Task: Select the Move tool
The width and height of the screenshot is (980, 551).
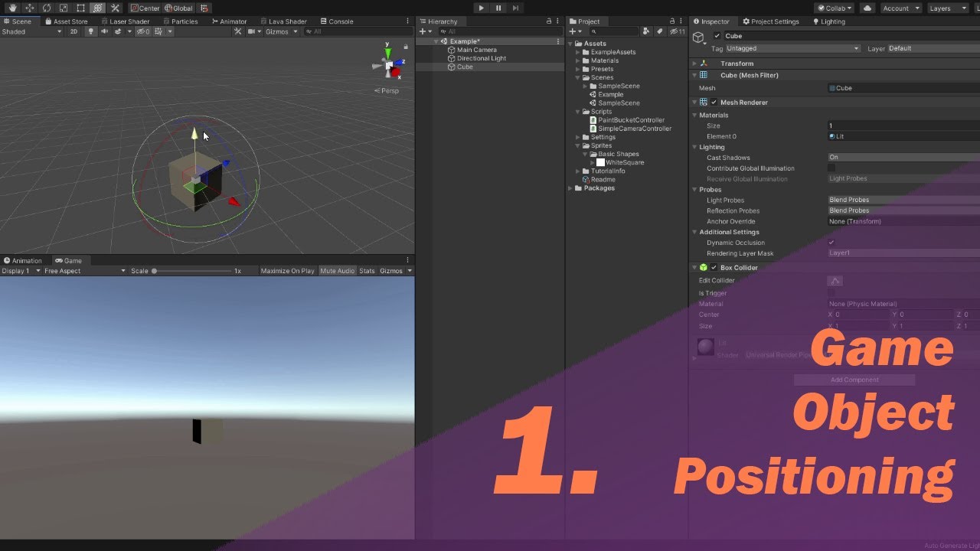Action: [x=30, y=8]
